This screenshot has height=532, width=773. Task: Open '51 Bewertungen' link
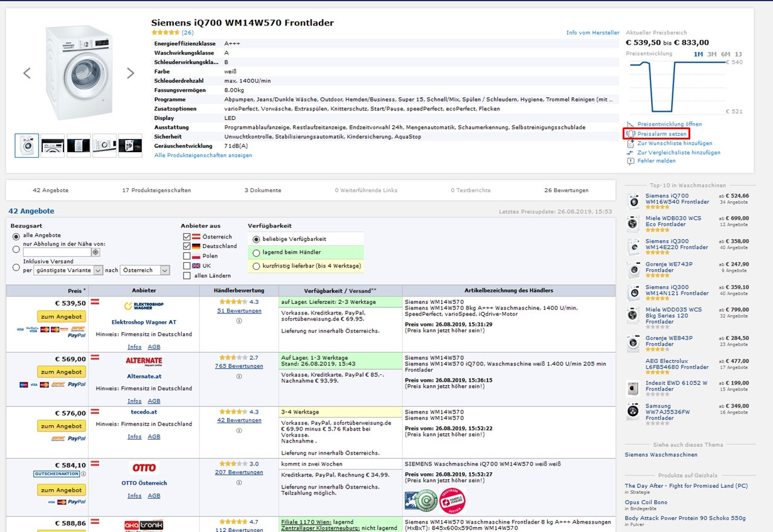[x=239, y=311]
